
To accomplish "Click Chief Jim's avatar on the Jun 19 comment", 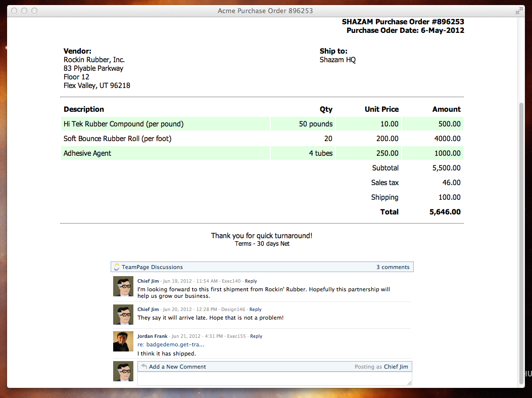I will click(x=123, y=287).
